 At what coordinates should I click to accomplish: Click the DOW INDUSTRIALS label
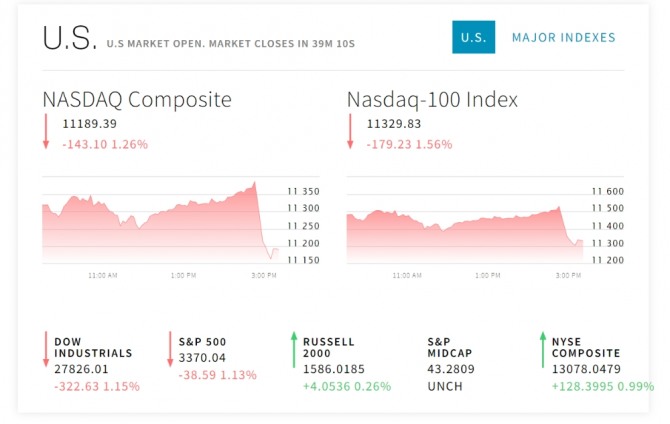point(93,347)
